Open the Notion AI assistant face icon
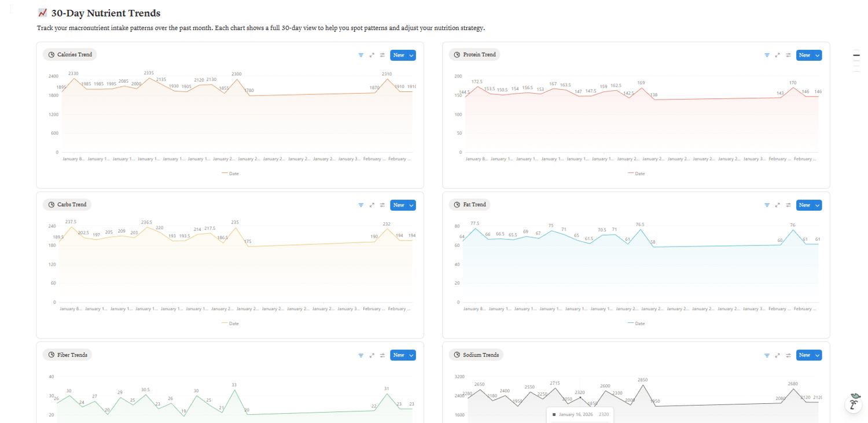 click(x=854, y=403)
